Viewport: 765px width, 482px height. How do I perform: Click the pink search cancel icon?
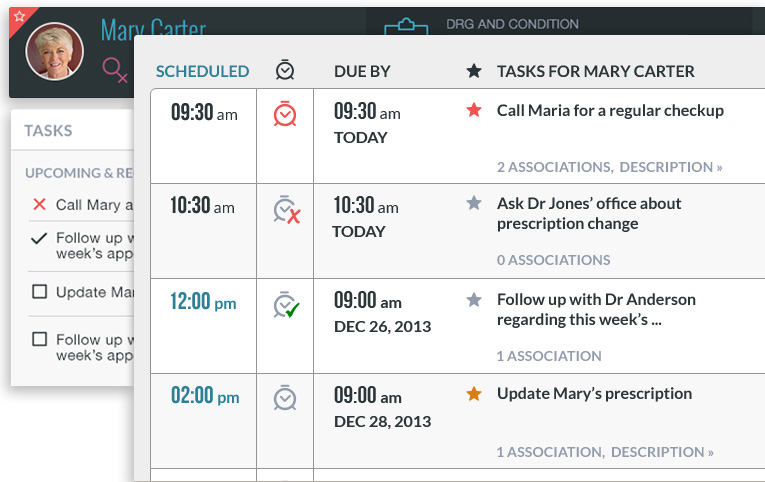coord(115,70)
